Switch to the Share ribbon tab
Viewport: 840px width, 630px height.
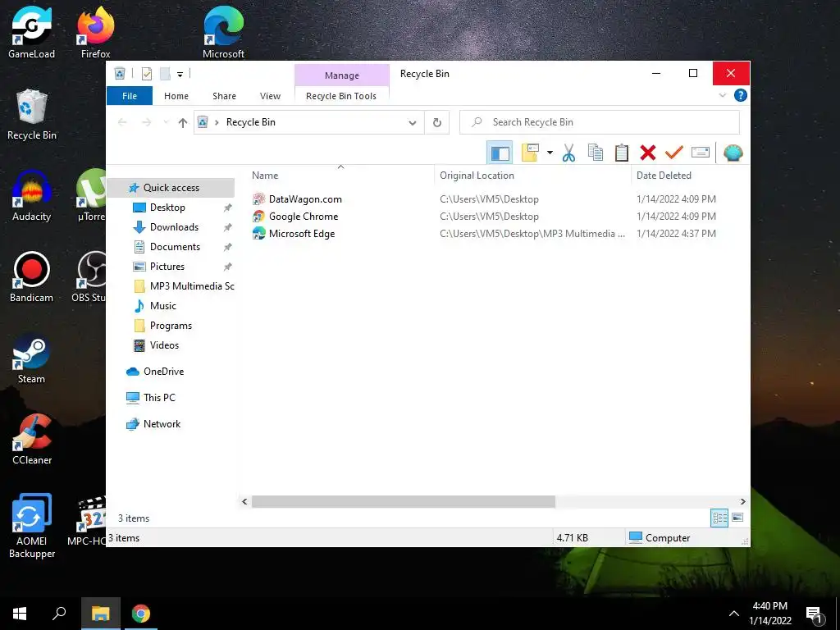[224, 96]
